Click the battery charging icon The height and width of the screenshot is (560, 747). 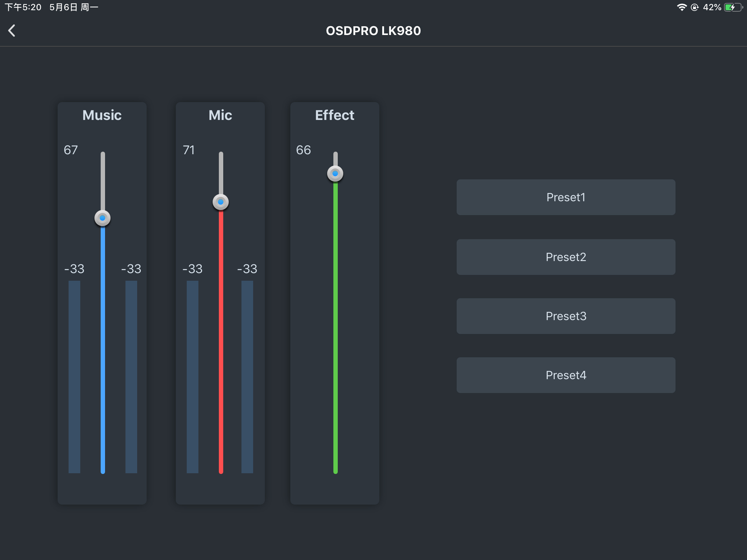click(x=733, y=7)
